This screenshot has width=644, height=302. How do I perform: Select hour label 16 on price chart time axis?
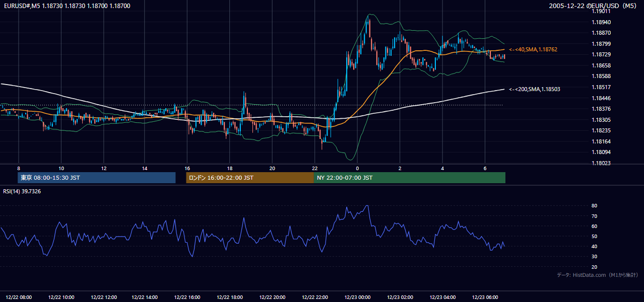click(187, 168)
